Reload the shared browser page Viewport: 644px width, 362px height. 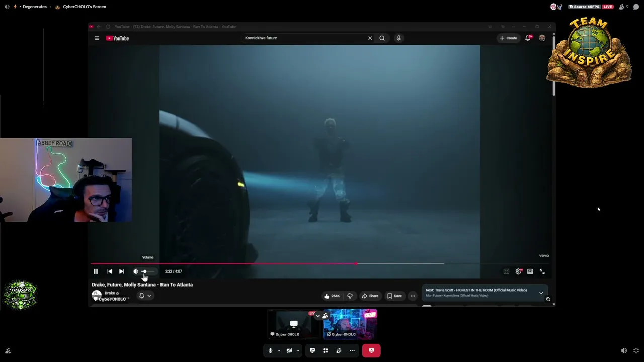[108, 27]
